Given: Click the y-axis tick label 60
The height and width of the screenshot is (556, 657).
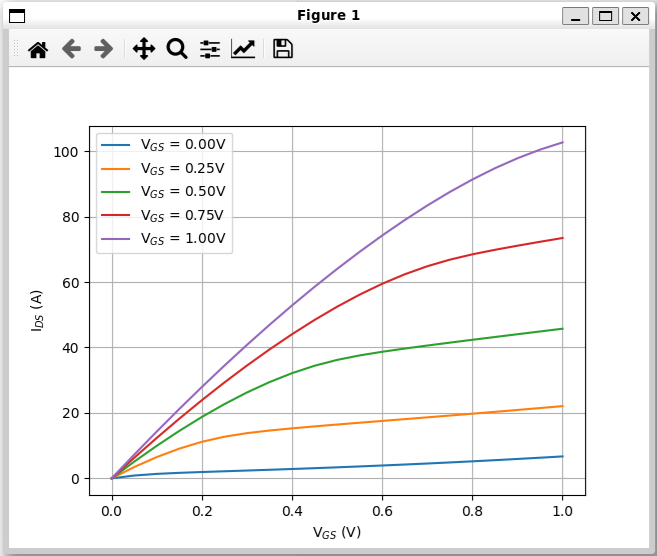Looking at the screenshot, I should pos(70,283).
